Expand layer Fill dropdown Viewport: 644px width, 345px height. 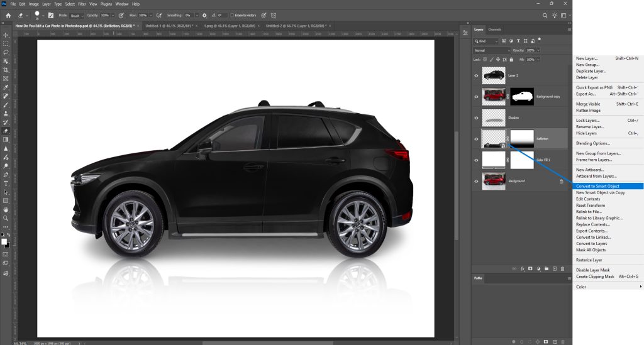[x=538, y=60]
